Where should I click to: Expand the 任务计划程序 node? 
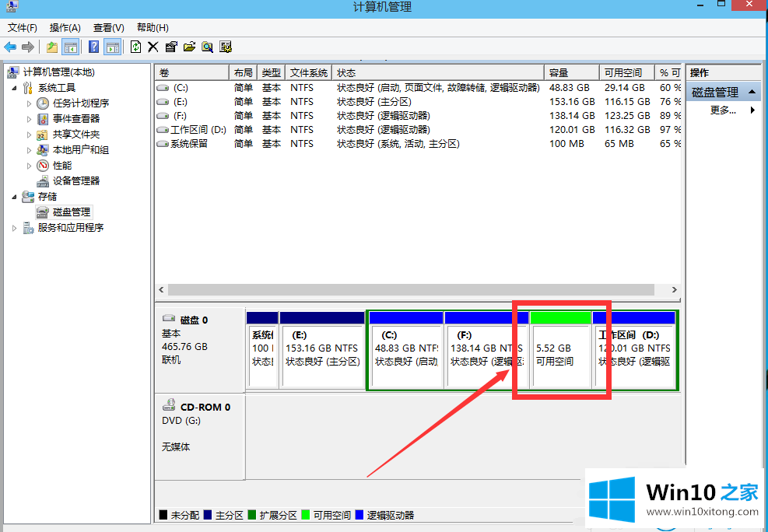pos(29,103)
